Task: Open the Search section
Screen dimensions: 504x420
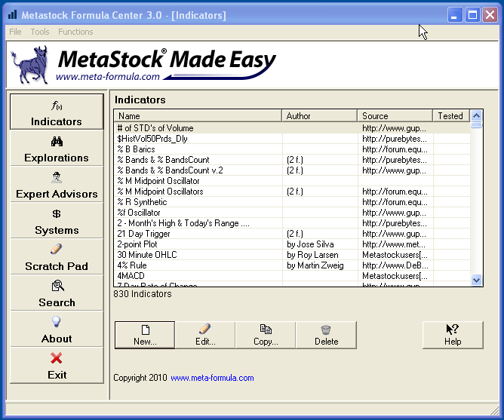Action: pyautogui.click(x=57, y=293)
